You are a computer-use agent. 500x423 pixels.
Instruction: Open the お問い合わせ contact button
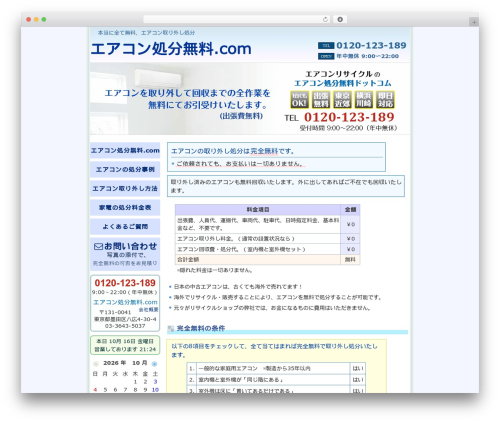[x=125, y=254]
